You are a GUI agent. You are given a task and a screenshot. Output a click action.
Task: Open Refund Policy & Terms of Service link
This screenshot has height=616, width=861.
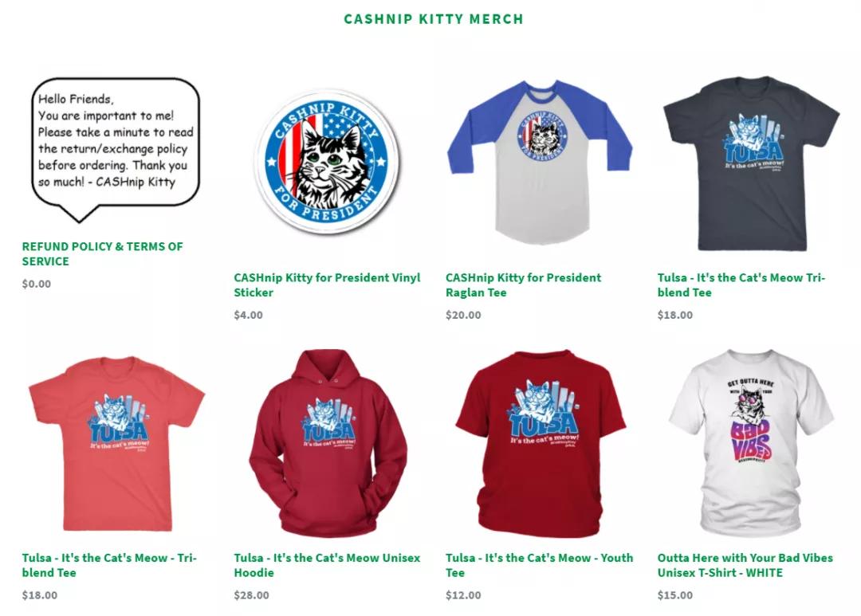[x=102, y=253]
